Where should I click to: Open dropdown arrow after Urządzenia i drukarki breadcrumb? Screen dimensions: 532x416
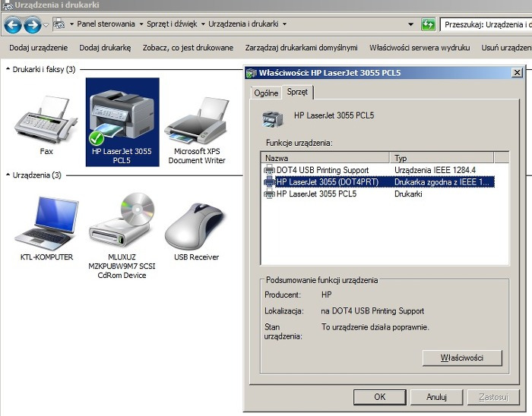(284, 24)
